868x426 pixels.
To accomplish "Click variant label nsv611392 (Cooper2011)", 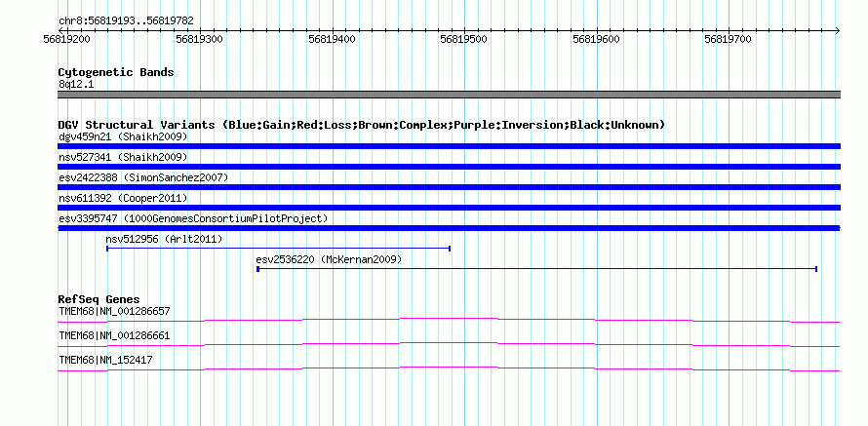I will 123,198.
